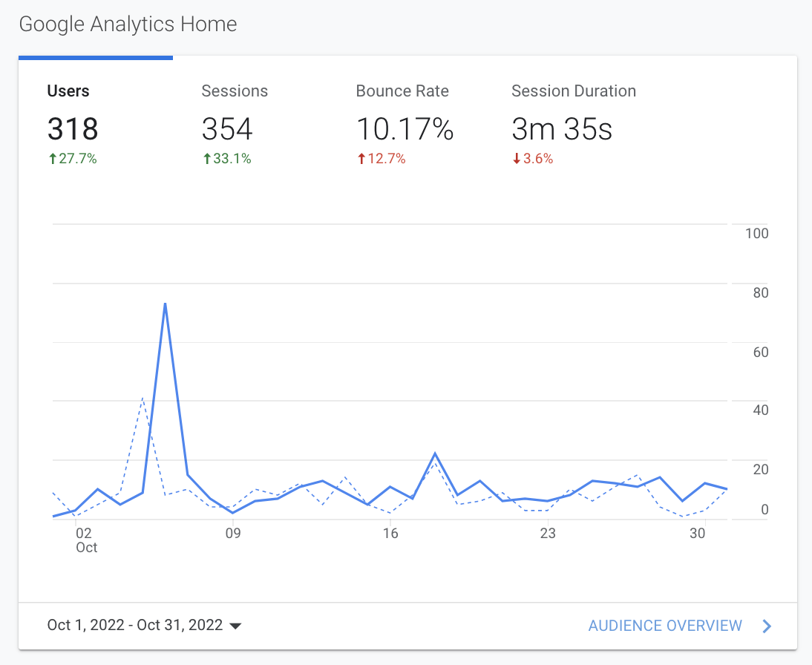The width and height of the screenshot is (812, 665).
Task: Click the 40 value on the y-axis
Action: (x=761, y=410)
